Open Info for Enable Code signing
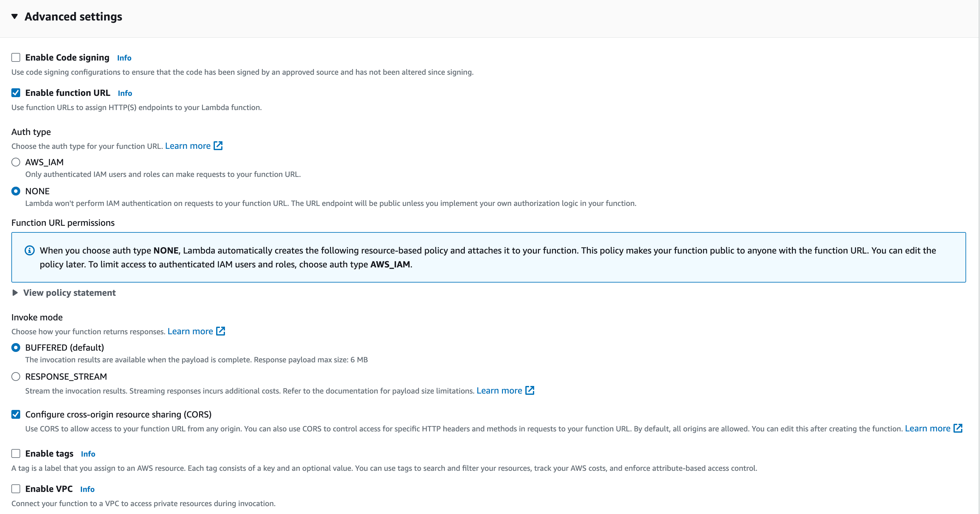 [124, 58]
